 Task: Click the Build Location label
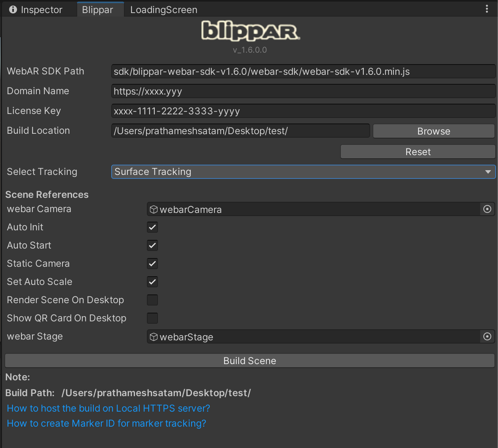[x=38, y=130]
